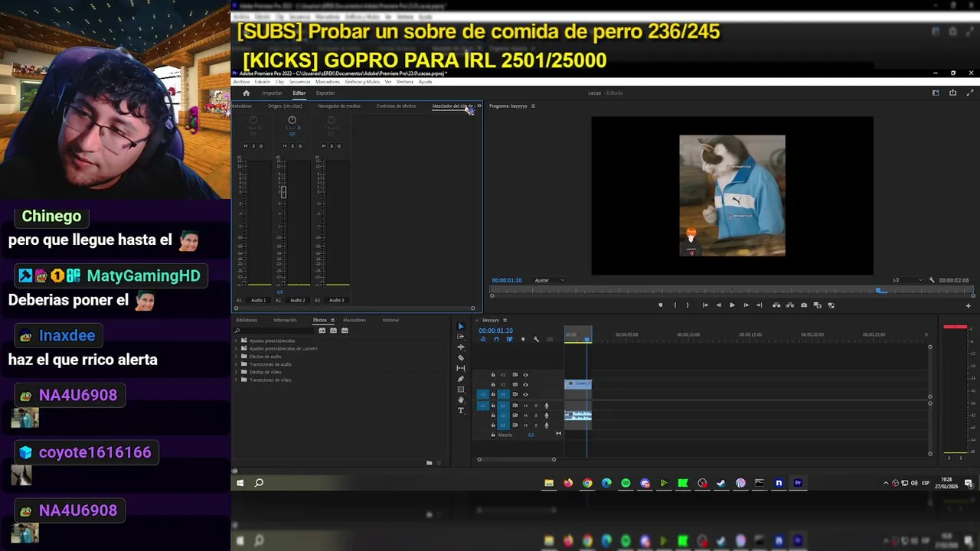Export frame with camera icon
Image resolution: width=980 pixels, height=551 pixels.
click(804, 305)
